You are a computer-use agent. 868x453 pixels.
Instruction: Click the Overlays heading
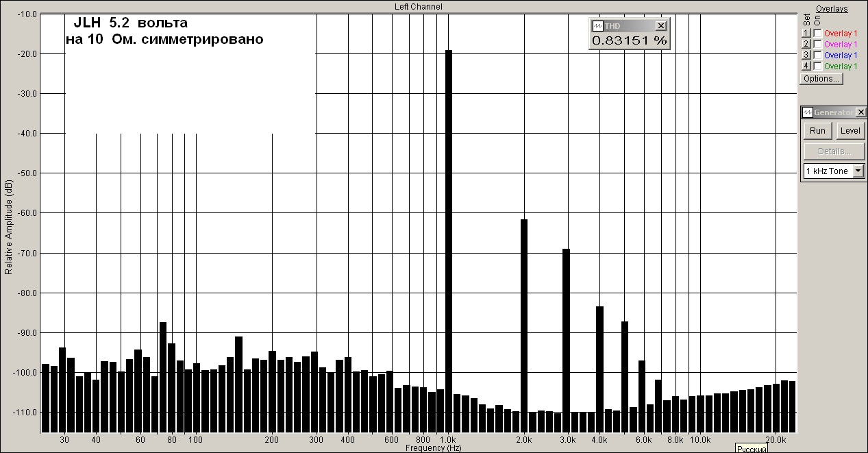(832, 9)
